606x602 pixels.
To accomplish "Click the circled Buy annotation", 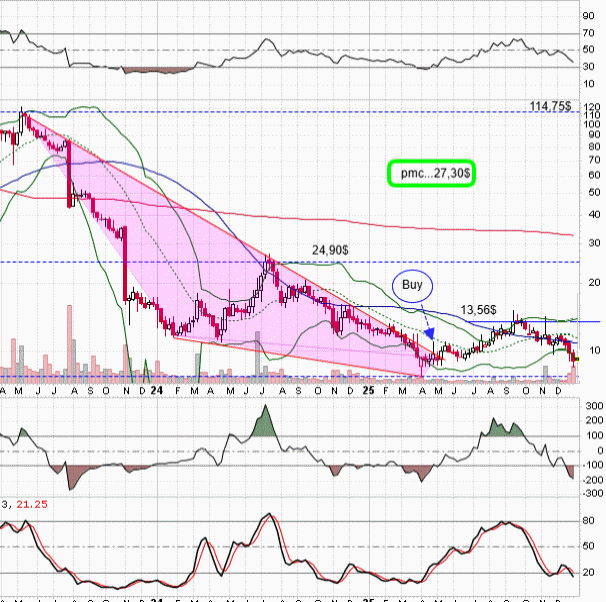I will 411,285.
